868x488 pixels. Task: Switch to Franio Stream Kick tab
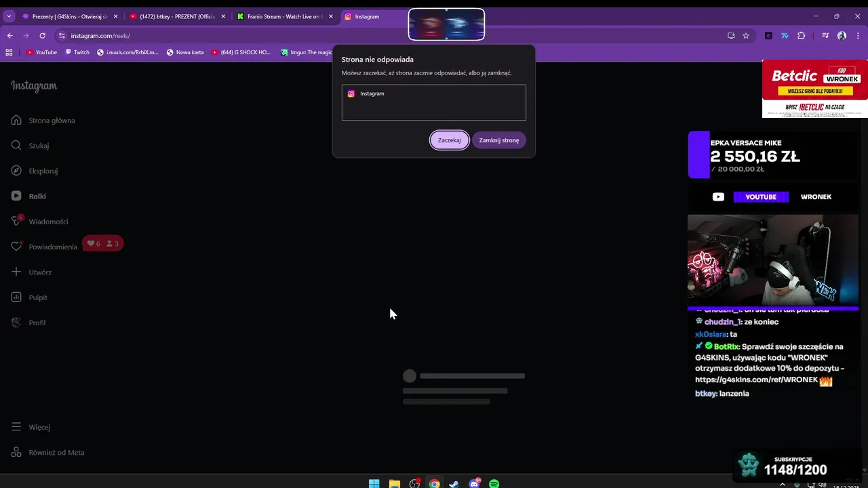click(285, 16)
